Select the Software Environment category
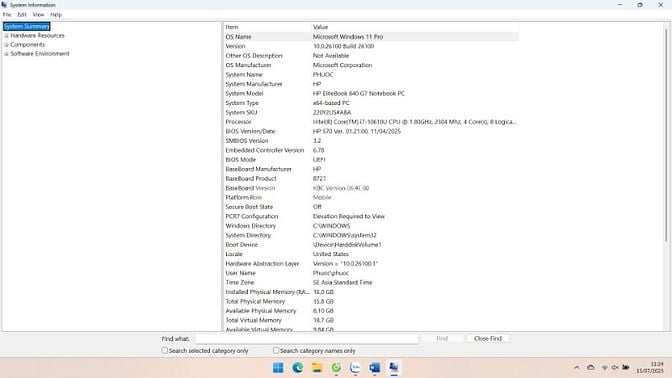The width and height of the screenshot is (672, 378). pyautogui.click(x=40, y=54)
